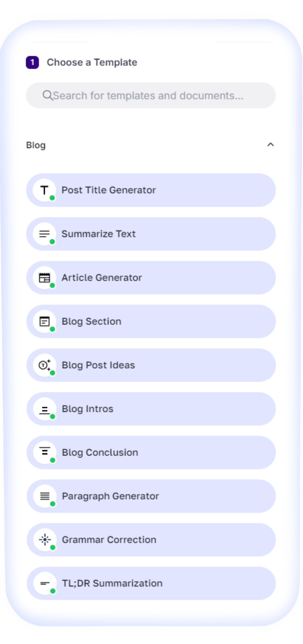This screenshot has width=303, height=644.
Task: Collapse the Blog section chevron
Action: pos(270,145)
